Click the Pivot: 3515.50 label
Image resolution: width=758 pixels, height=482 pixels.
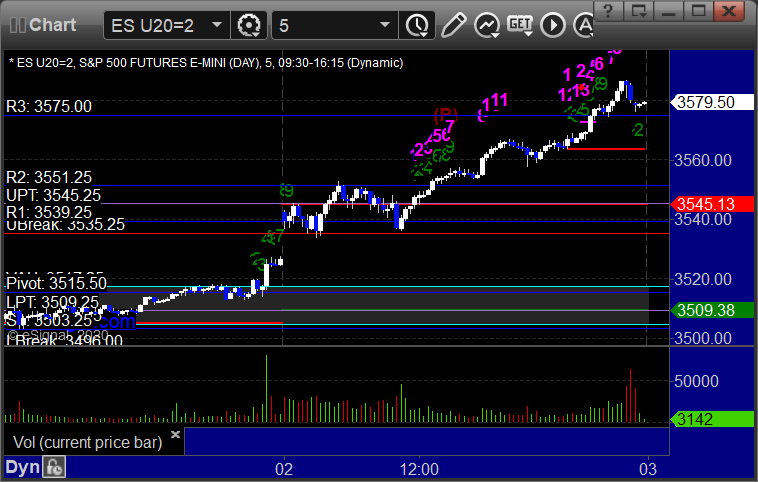(x=57, y=283)
